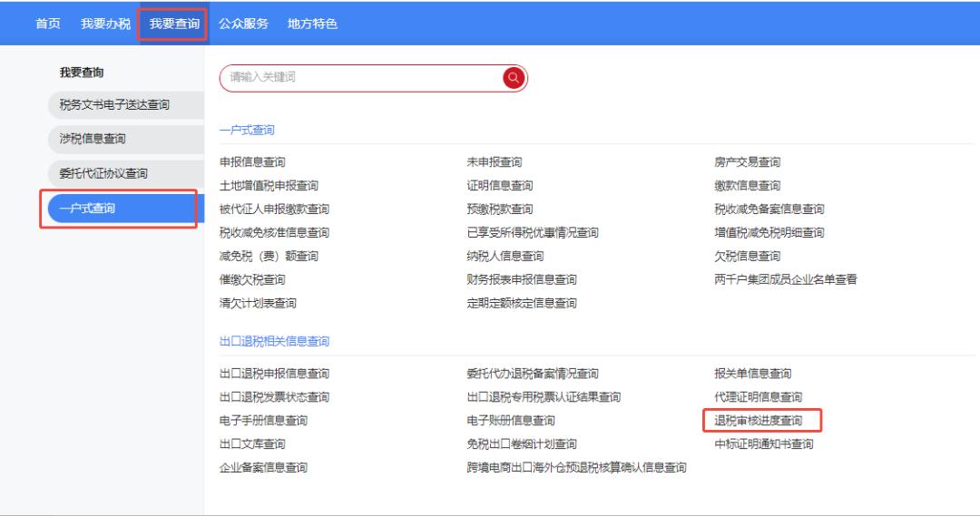
Task: Select the 我要查询 navigation tab
Action: click(x=174, y=23)
